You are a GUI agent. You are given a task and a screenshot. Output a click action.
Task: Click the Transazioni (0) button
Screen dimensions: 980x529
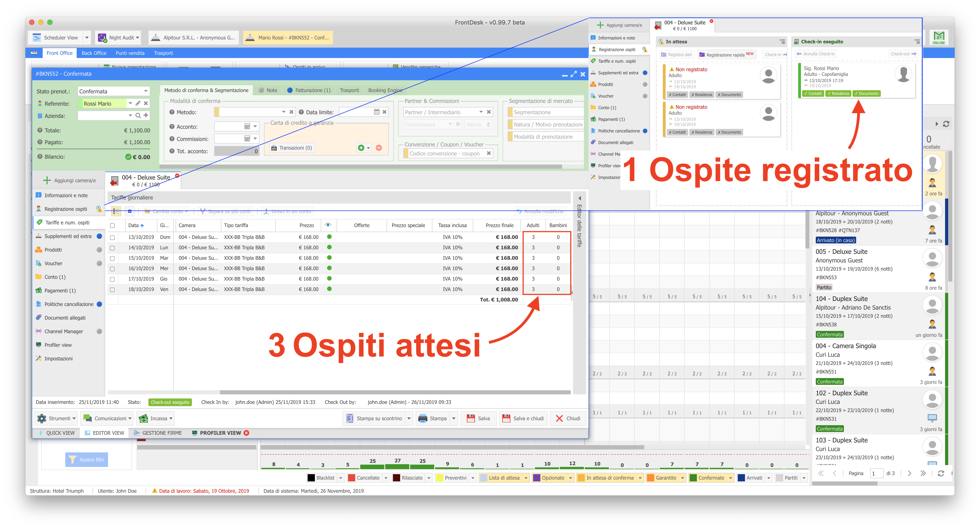tap(292, 148)
